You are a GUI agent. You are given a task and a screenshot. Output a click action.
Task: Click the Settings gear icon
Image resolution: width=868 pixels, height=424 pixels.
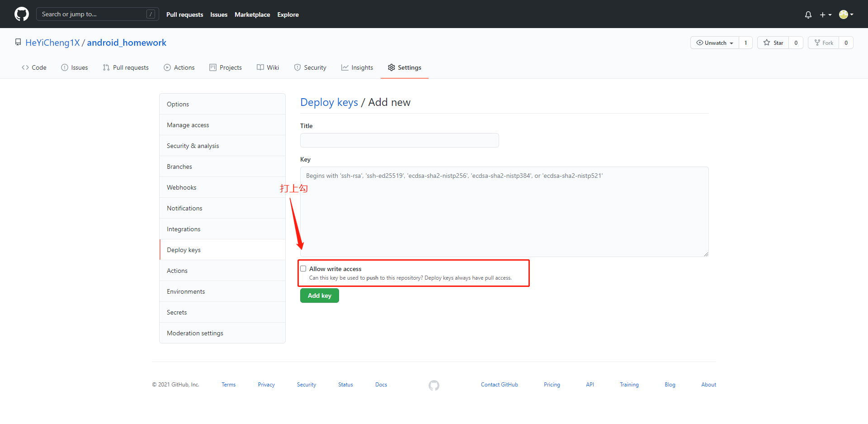[x=392, y=67]
